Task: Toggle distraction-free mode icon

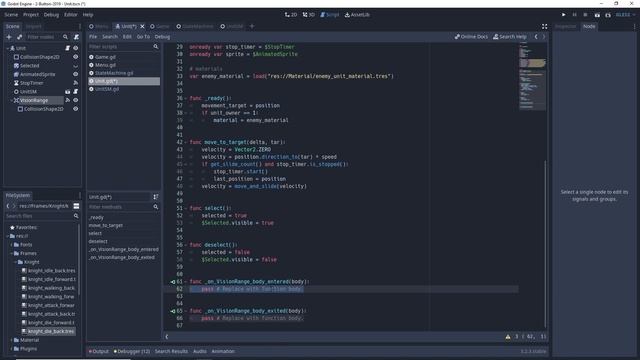Action: coord(544,27)
